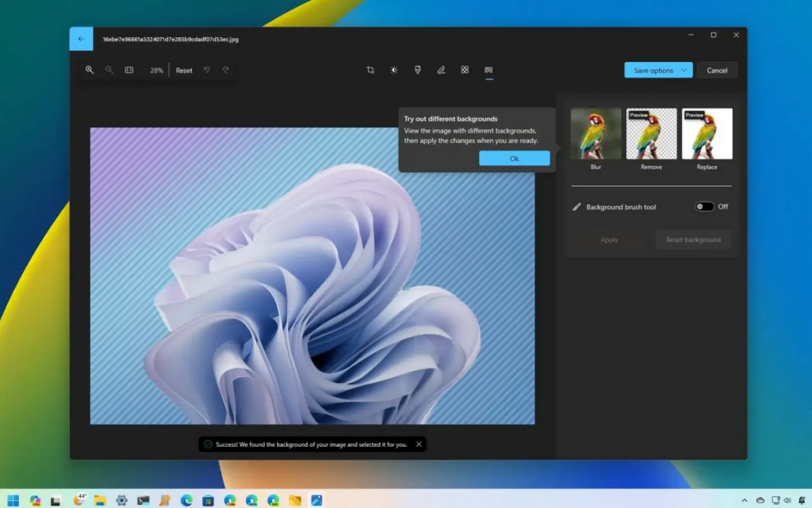Open the Filter tool
This screenshot has height=508, width=812.
(x=418, y=70)
